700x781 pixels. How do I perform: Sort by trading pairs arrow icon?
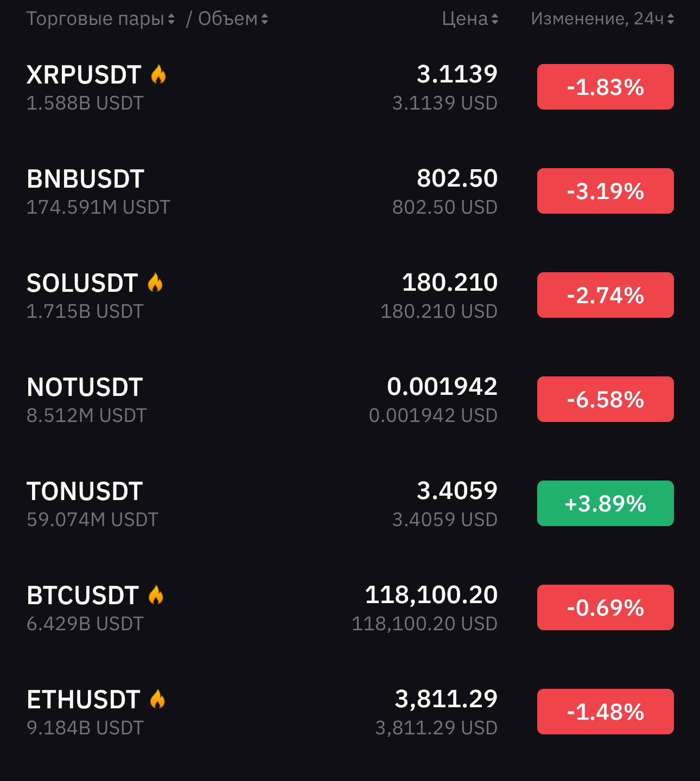click(x=171, y=19)
